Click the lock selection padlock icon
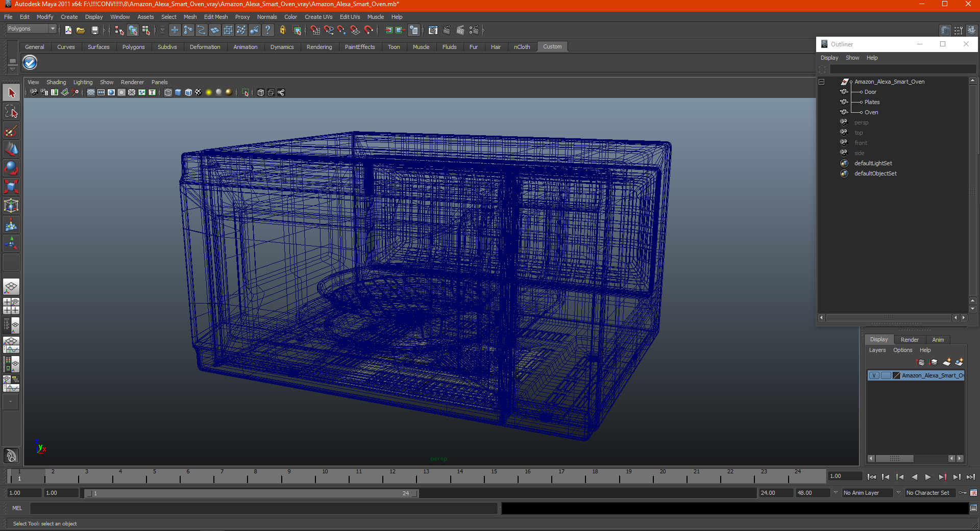 coord(282,31)
